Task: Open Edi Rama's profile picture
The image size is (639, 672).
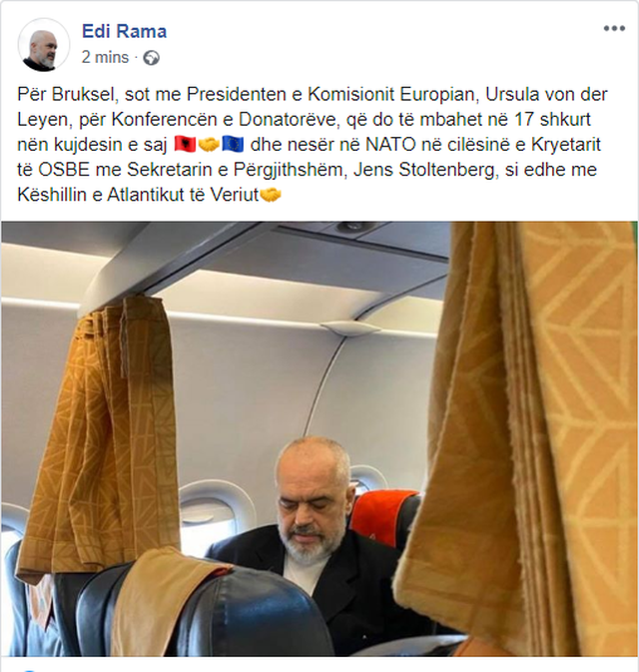Action: click(43, 45)
